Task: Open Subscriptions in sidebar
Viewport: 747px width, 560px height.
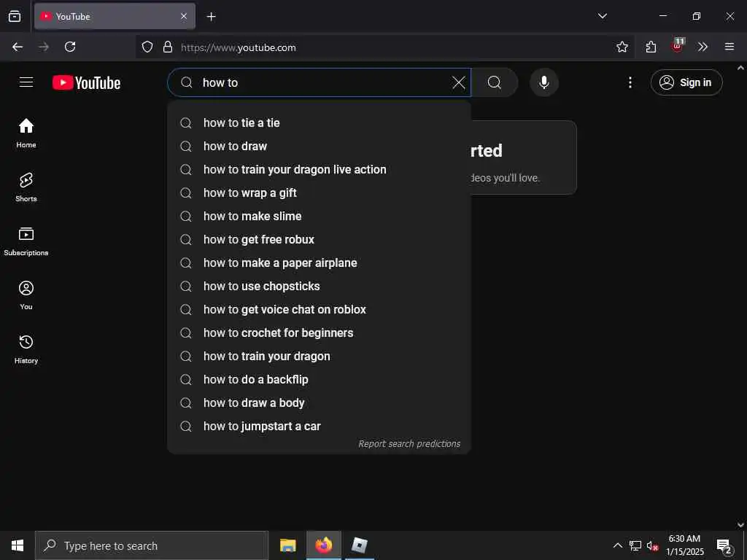Action: (x=26, y=241)
